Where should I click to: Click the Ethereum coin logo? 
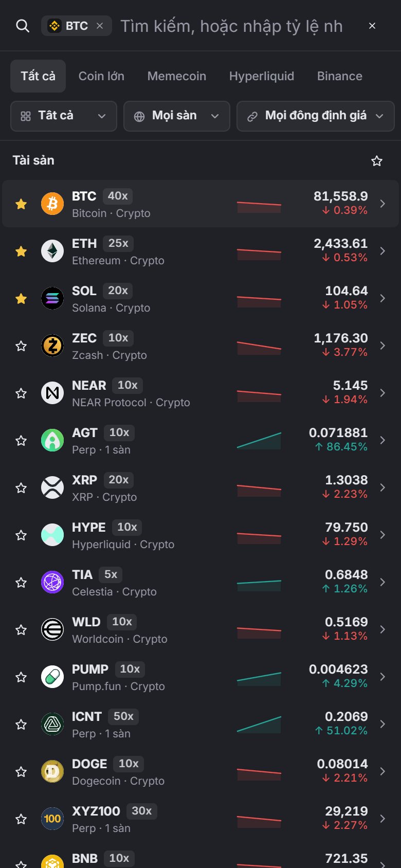pos(52,251)
